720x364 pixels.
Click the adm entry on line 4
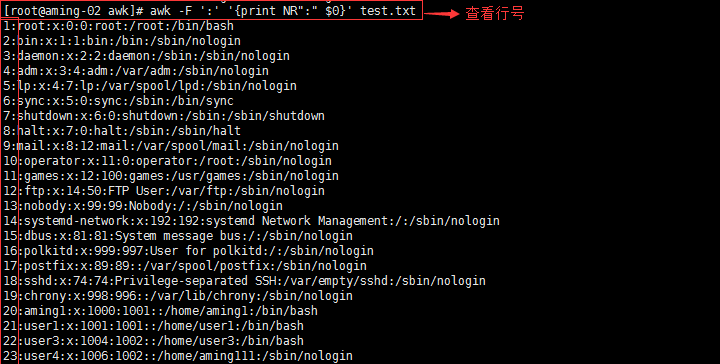136,71
